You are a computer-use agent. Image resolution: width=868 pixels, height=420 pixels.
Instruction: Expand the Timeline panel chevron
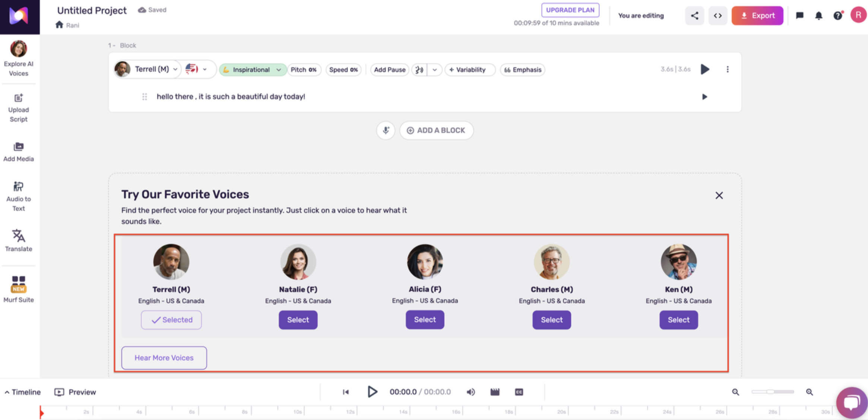point(7,392)
